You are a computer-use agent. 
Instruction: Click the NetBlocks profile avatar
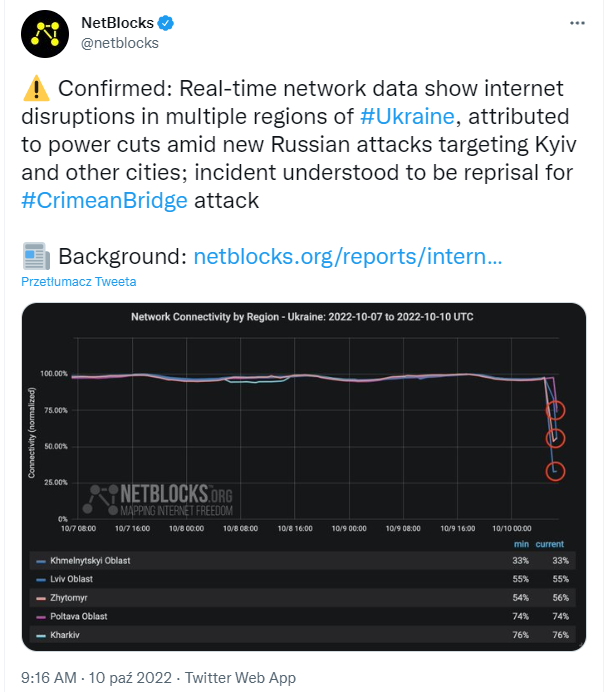tap(43, 32)
